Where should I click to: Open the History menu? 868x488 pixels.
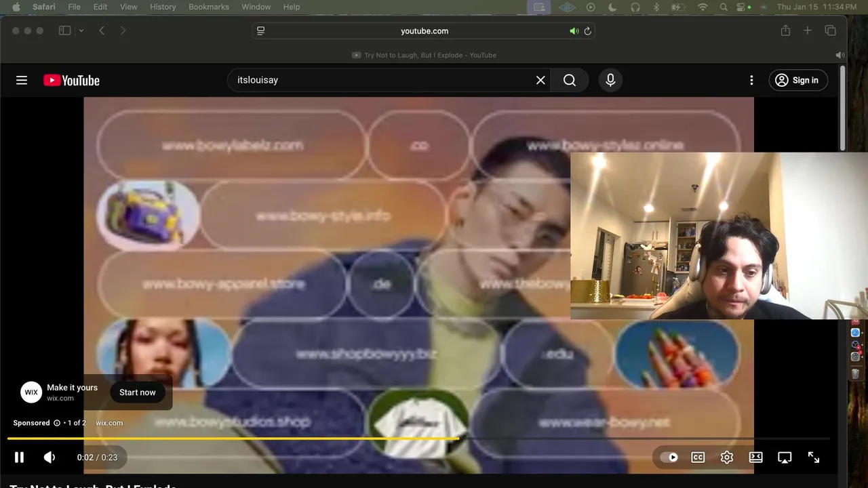pos(162,7)
